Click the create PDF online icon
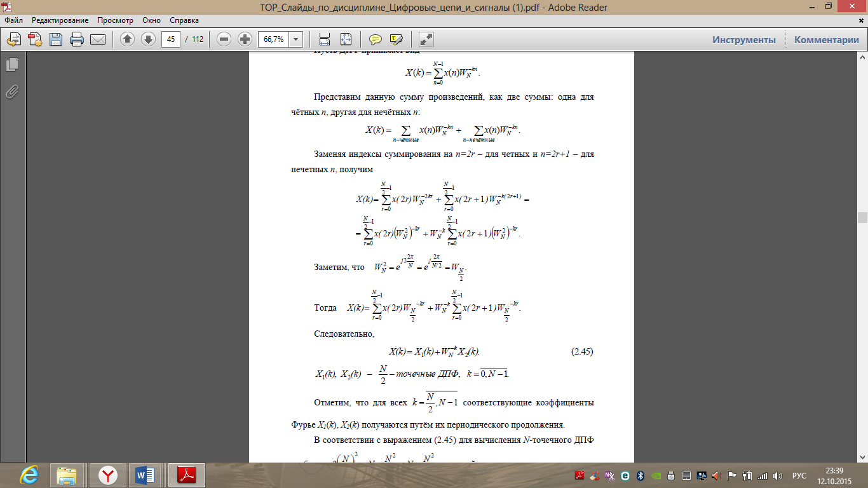This screenshot has height=488, width=868. point(35,39)
